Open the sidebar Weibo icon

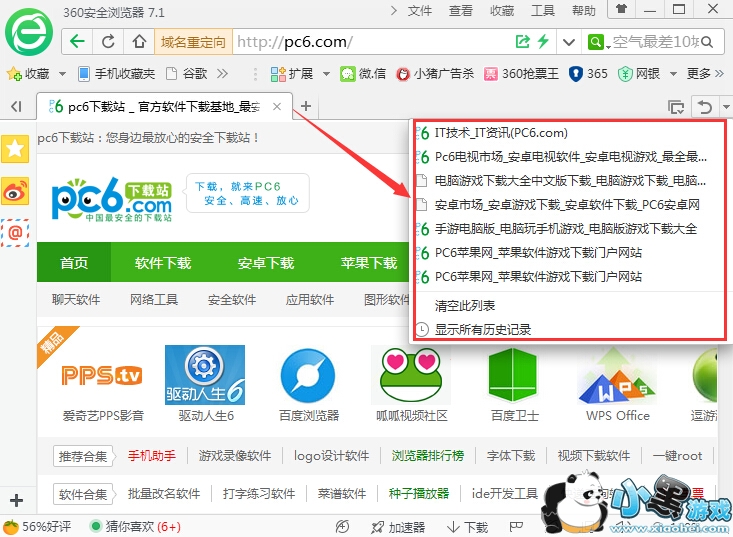[15, 190]
